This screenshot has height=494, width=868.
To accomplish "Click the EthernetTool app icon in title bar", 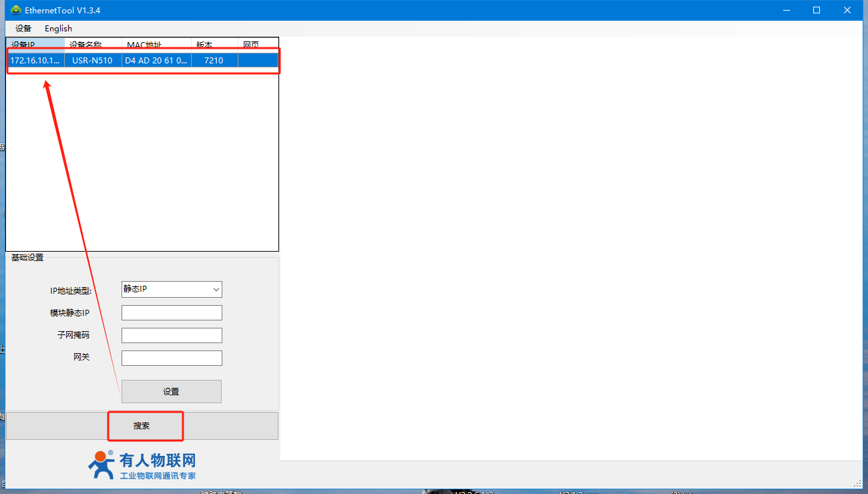I will 16,10.
